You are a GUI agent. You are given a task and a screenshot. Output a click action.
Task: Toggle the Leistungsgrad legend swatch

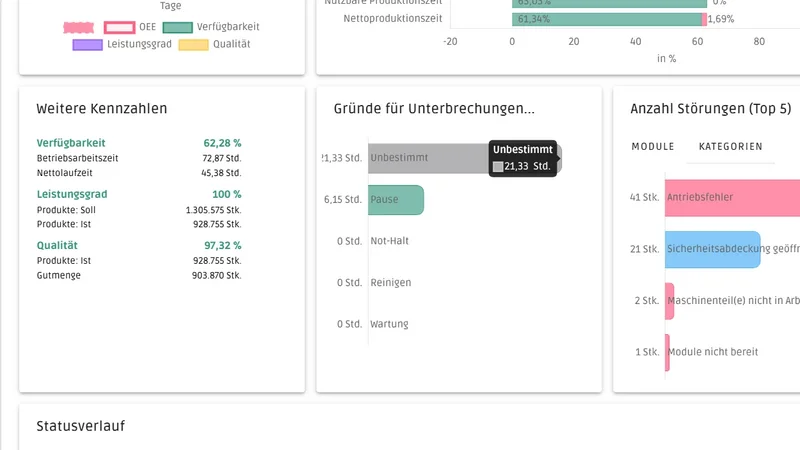click(88, 44)
